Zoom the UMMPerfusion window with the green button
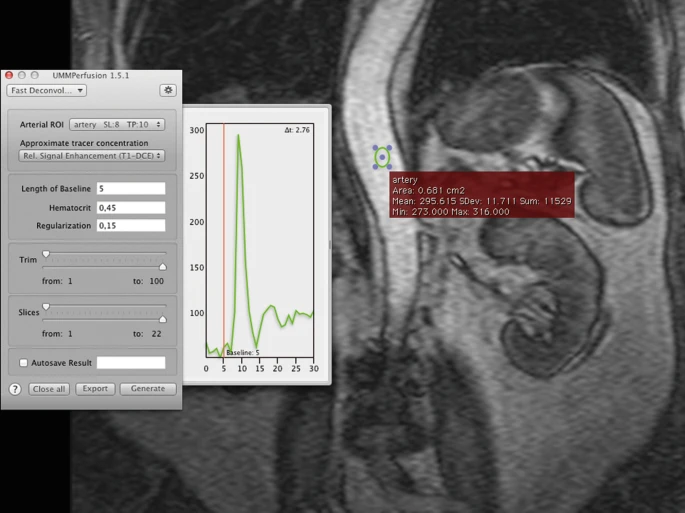The width and height of the screenshot is (685, 513). (x=35, y=76)
